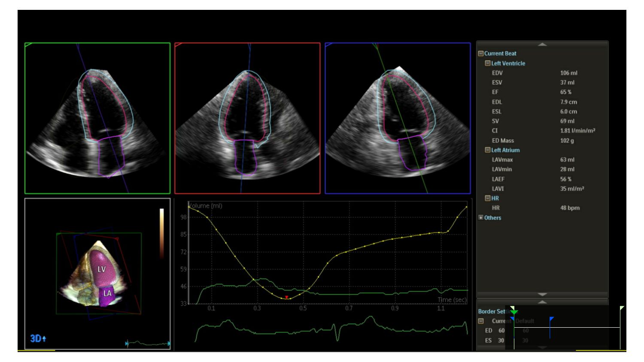Click up arrow above Border Settings
Image resolution: width=644 pixels, height=362 pixels.
tap(542, 302)
